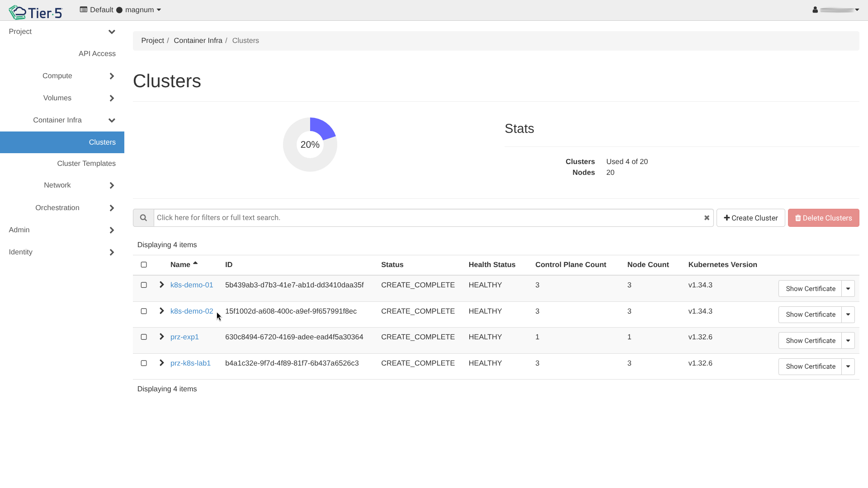
Task: Open the user account menu icon
Action: pyautogui.click(x=815, y=10)
